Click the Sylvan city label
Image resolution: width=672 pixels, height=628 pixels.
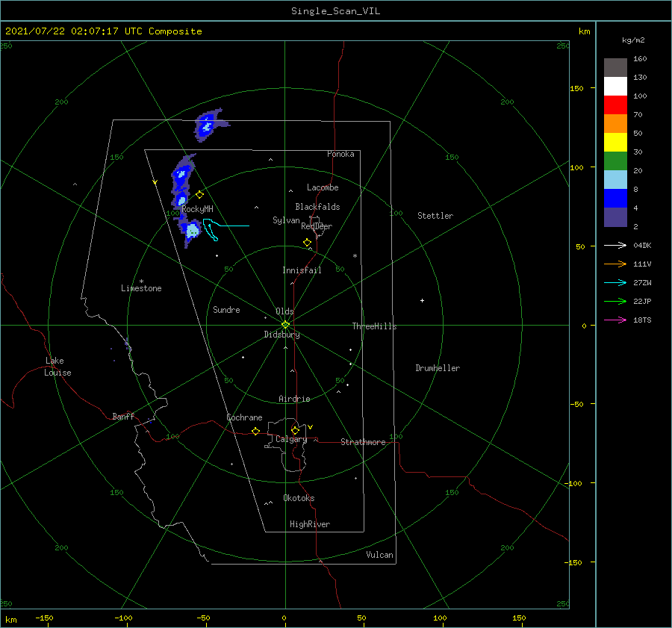click(x=286, y=220)
